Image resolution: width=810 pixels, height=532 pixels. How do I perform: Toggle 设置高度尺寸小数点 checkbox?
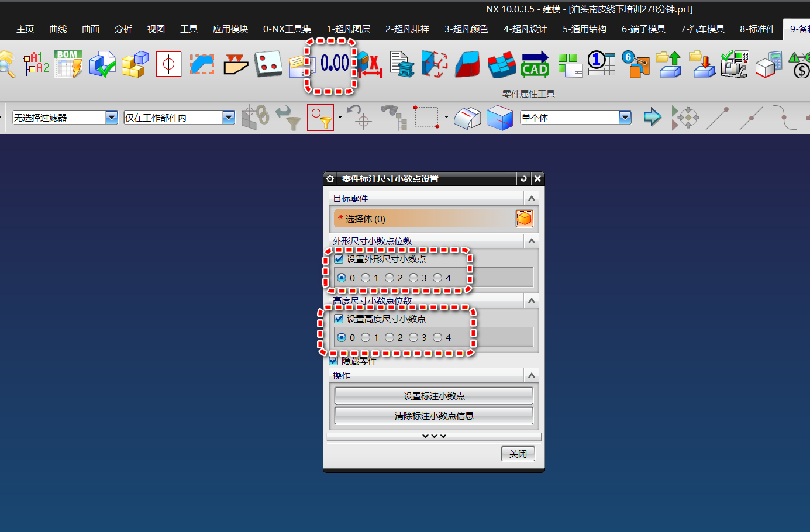click(x=339, y=319)
